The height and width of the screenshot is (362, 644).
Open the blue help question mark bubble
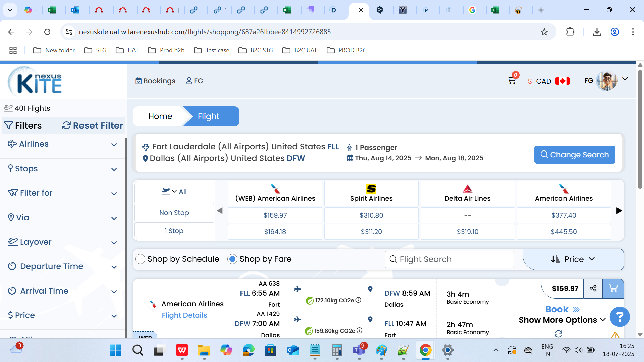620,317
